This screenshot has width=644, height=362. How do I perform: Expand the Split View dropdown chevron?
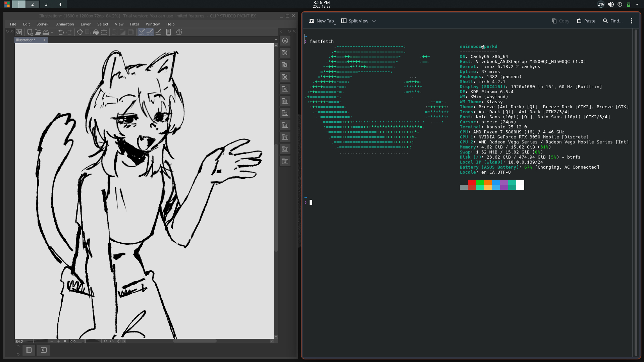(x=374, y=21)
